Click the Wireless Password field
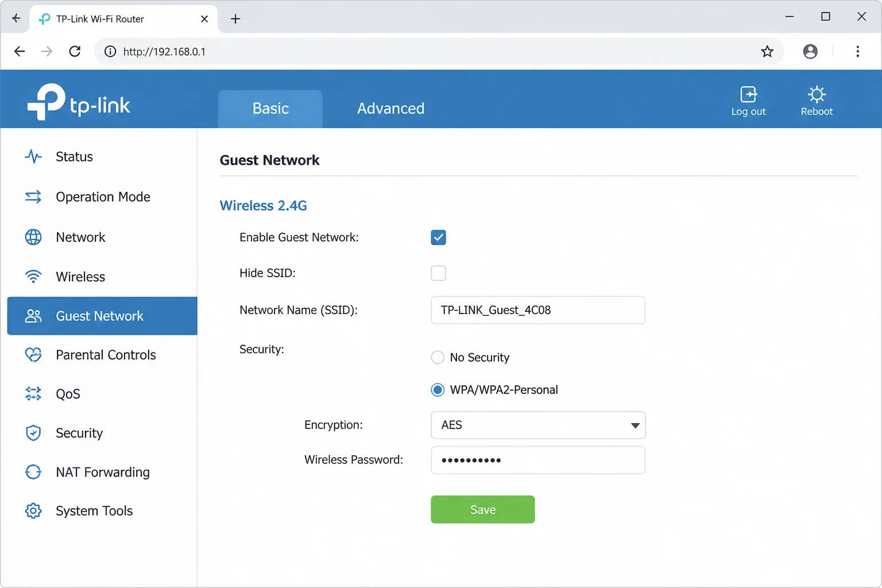 pos(538,460)
